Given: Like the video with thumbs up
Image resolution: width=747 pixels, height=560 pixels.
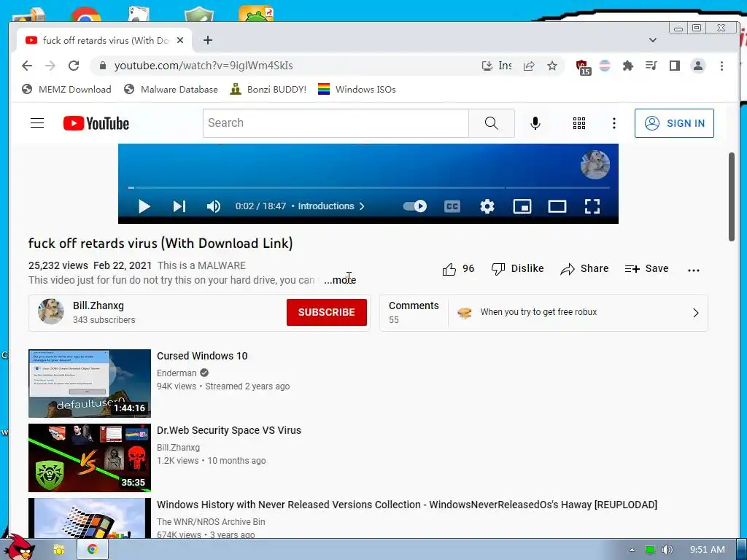Looking at the screenshot, I should (x=458, y=269).
